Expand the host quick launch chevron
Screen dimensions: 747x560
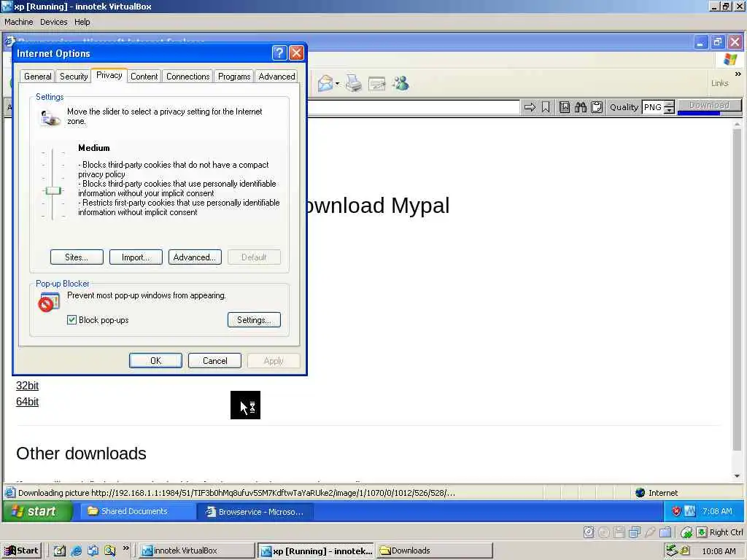tap(125, 548)
